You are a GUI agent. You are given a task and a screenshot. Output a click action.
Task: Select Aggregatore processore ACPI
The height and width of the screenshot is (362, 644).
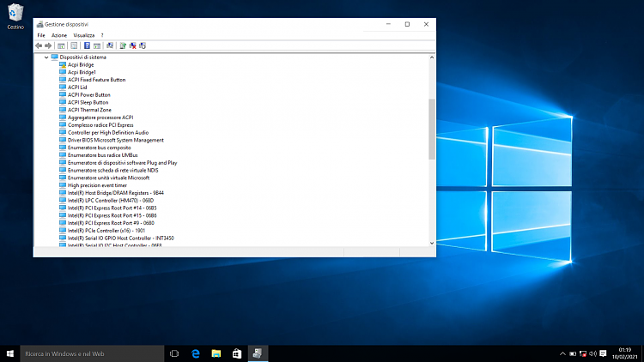point(100,118)
